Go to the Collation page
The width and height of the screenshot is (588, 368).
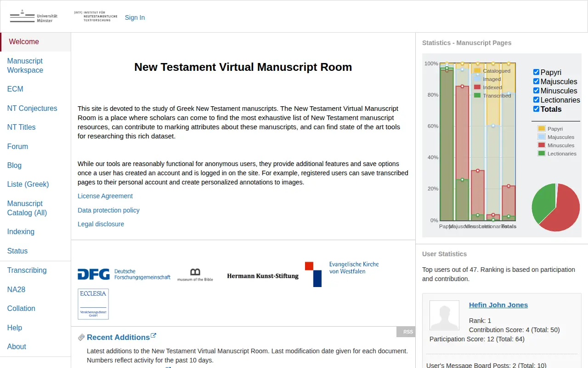pyautogui.click(x=21, y=309)
